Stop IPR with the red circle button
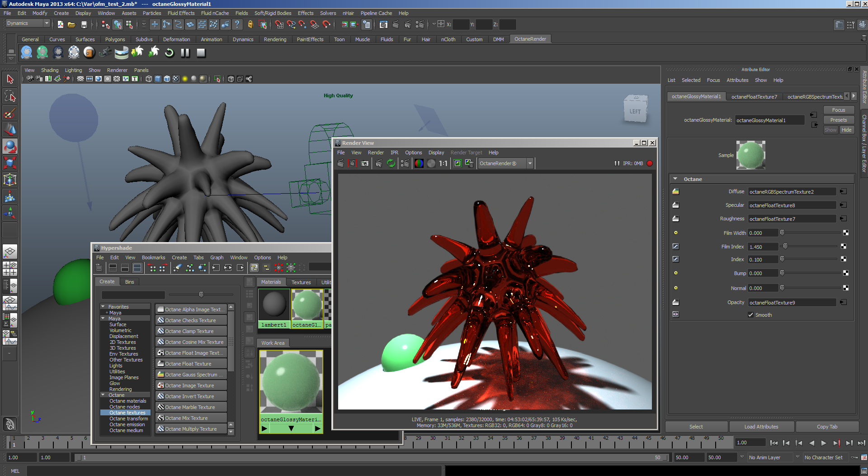 tap(650, 163)
